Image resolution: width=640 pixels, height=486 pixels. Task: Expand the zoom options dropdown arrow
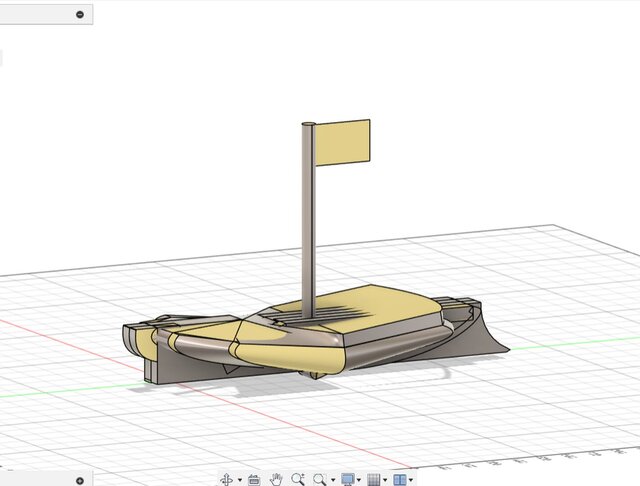pos(332,481)
